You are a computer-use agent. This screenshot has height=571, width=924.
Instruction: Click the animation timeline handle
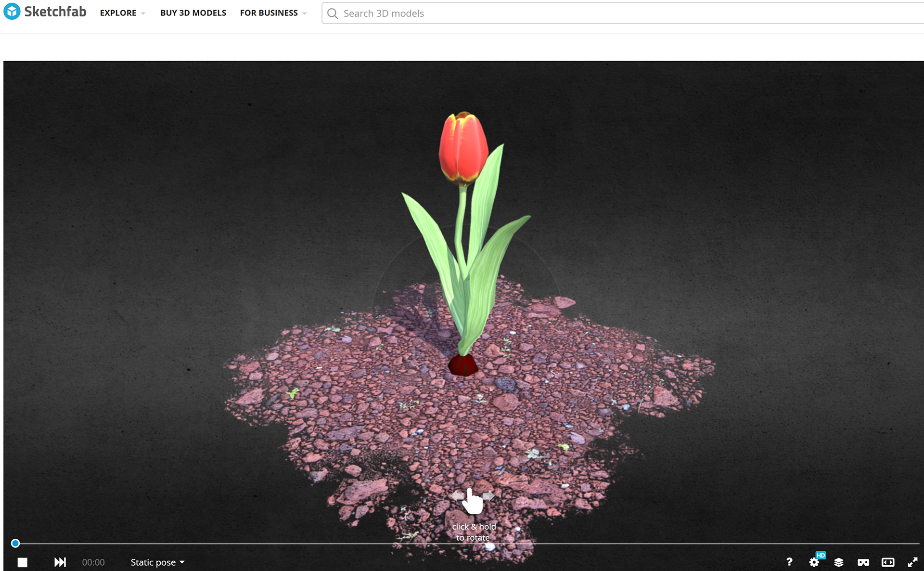point(15,543)
